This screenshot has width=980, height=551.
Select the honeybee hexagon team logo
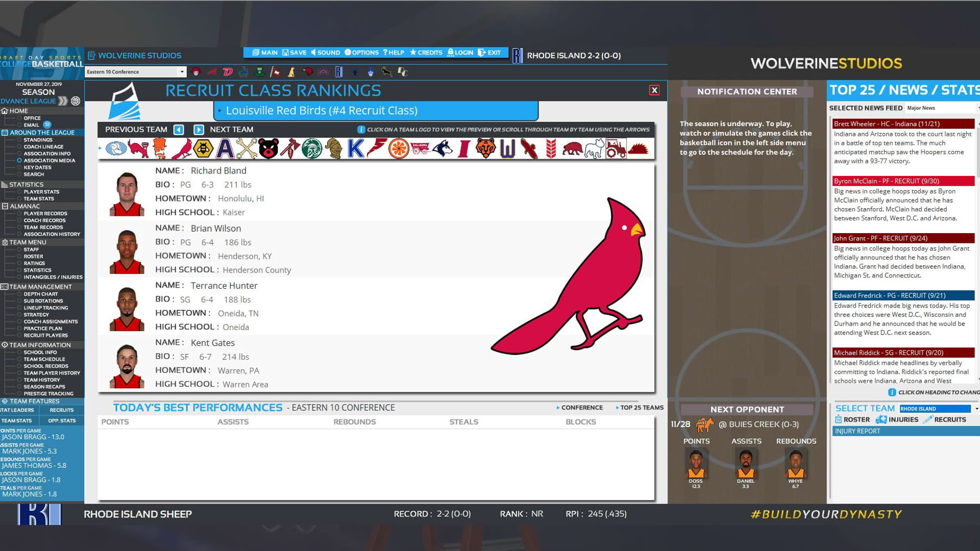click(x=203, y=148)
